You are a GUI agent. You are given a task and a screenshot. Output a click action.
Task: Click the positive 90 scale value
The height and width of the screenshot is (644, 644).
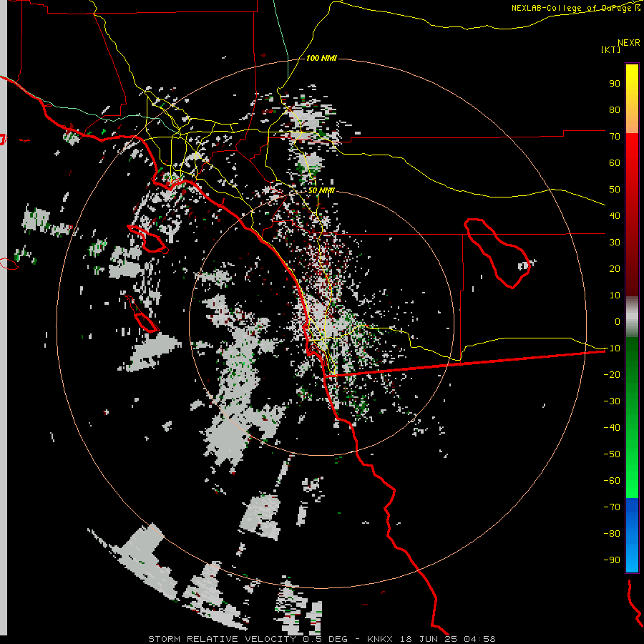[615, 84]
